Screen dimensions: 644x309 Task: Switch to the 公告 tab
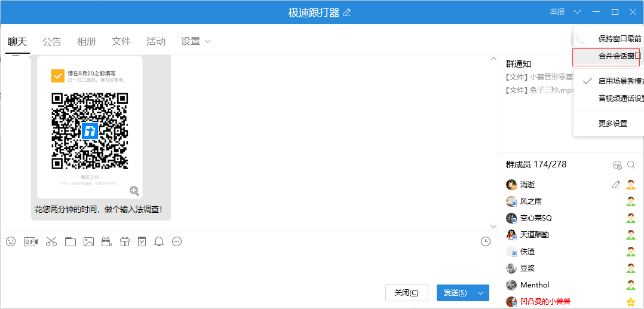[x=52, y=41]
